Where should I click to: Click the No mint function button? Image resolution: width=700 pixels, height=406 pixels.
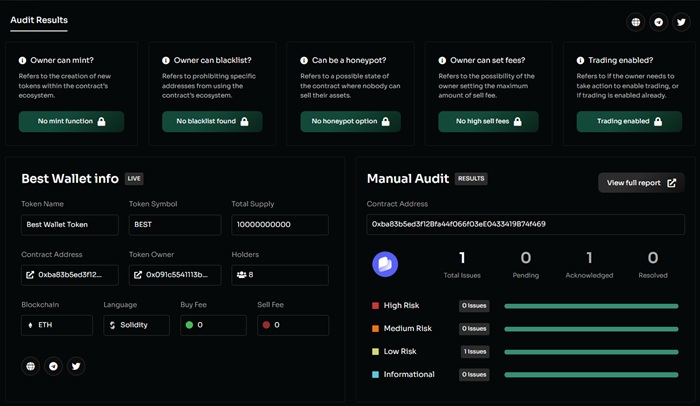71,121
